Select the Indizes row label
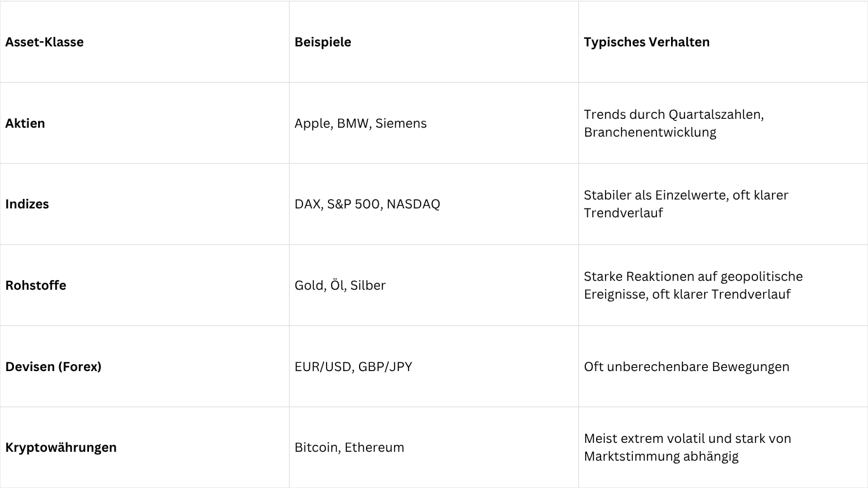 pyautogui.click(x=27, y=204)
